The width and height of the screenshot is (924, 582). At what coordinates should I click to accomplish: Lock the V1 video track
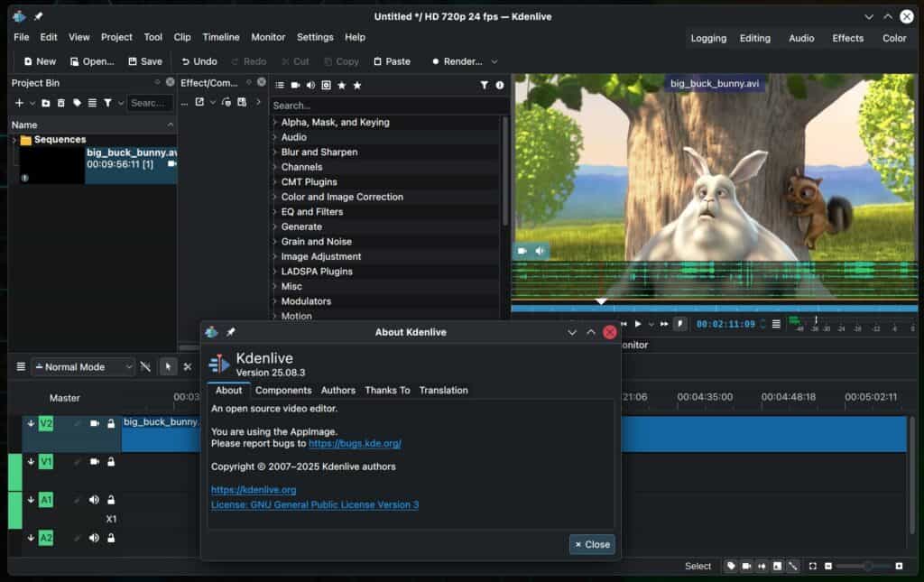[112, 462]
